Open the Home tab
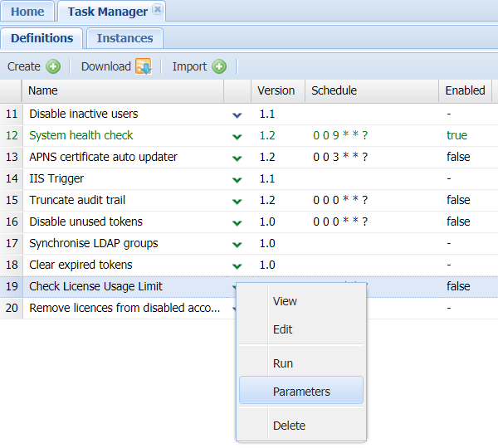 click(27, 12)
